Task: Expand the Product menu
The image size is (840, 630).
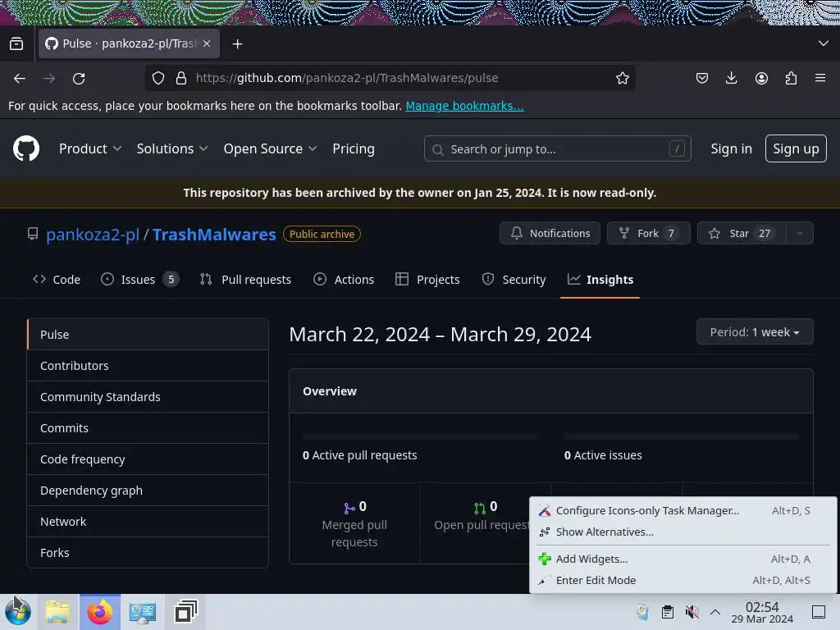Action: click(90, 148)
